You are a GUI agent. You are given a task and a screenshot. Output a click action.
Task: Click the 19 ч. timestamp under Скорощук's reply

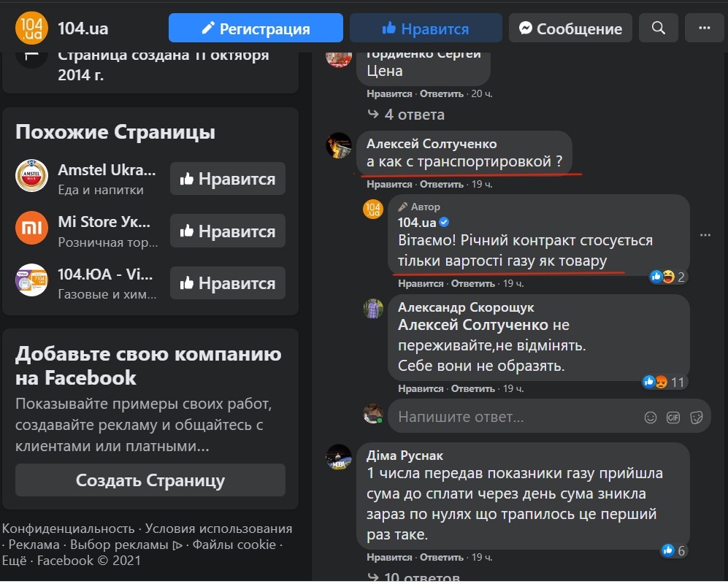[x=513, y=388]
